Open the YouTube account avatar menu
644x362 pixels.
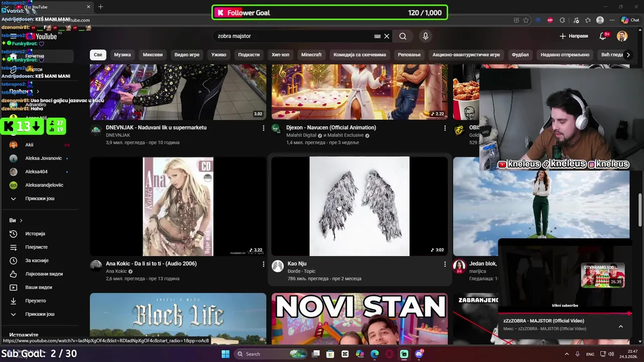coord(622,36)
